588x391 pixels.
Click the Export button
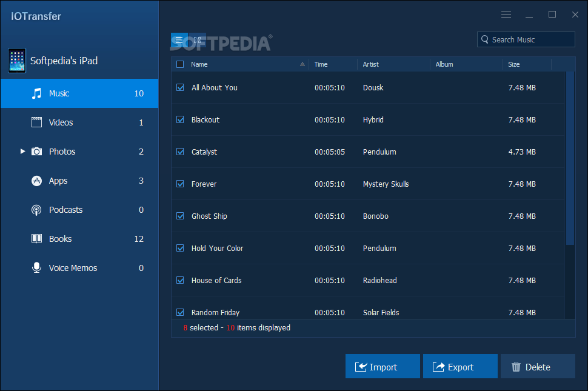460,366
